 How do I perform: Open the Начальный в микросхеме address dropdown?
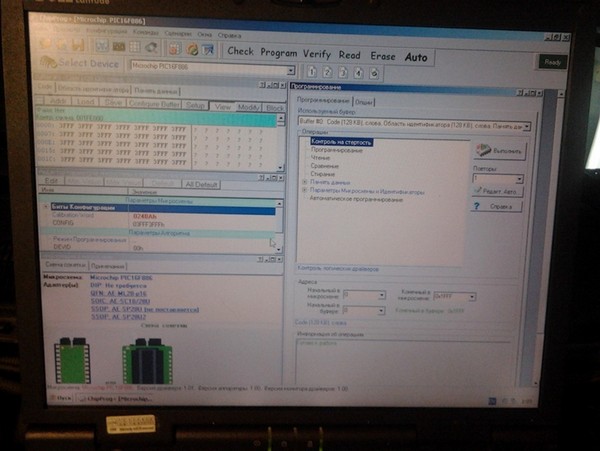coord(382,295)
